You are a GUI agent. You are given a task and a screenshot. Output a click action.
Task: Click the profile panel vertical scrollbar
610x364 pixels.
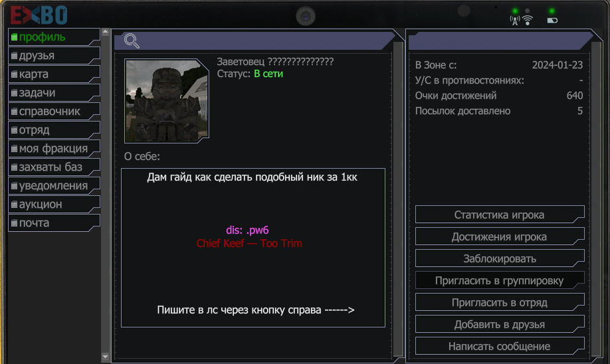pos(398,199)
